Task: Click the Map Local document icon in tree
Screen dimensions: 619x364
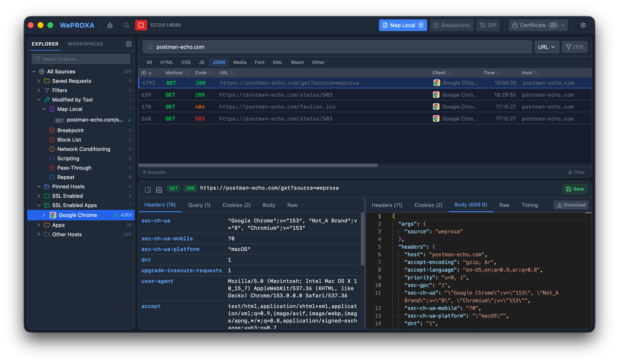Action: [x=52, y=109]
